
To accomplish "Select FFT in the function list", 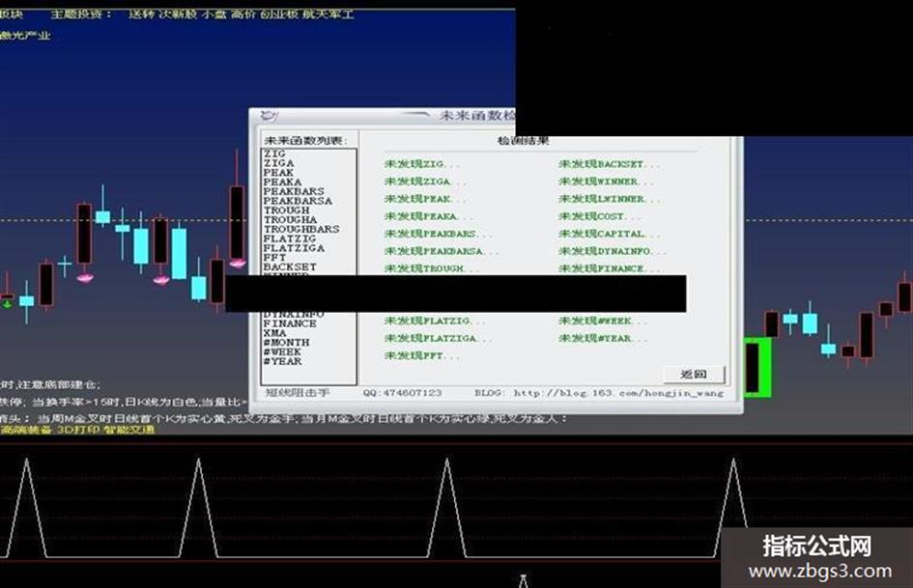I will [274, 258].
